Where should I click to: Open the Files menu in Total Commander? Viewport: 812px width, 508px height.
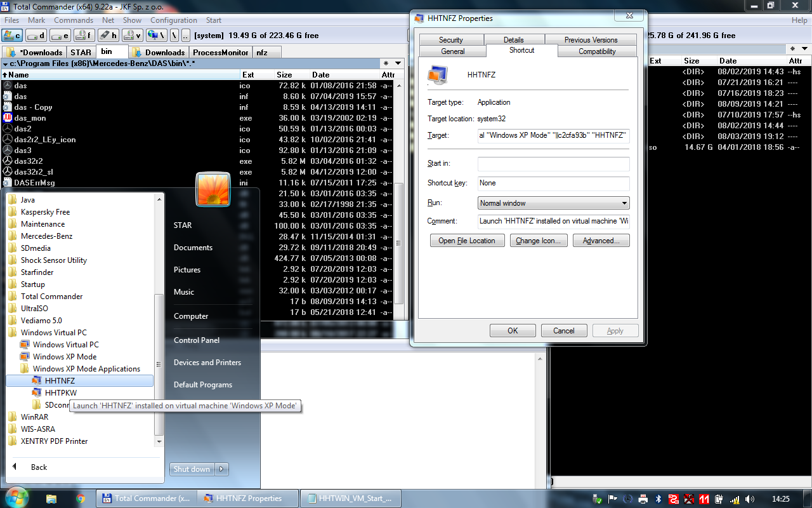(x=12, y=20)
